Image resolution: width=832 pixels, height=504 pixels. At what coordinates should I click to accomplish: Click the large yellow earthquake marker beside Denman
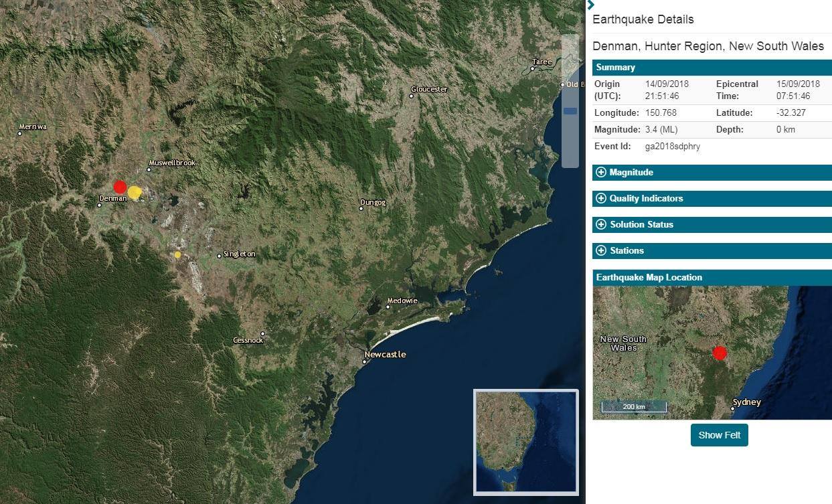(135, 192)
